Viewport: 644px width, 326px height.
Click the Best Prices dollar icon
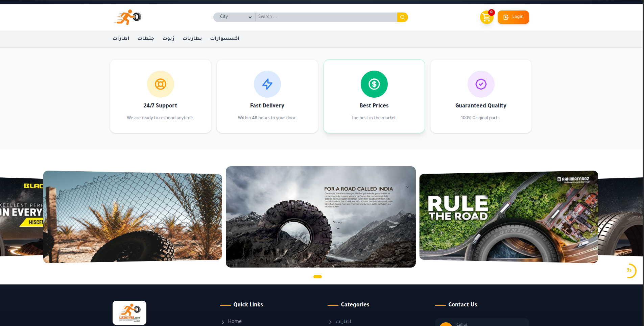[374, 84]
